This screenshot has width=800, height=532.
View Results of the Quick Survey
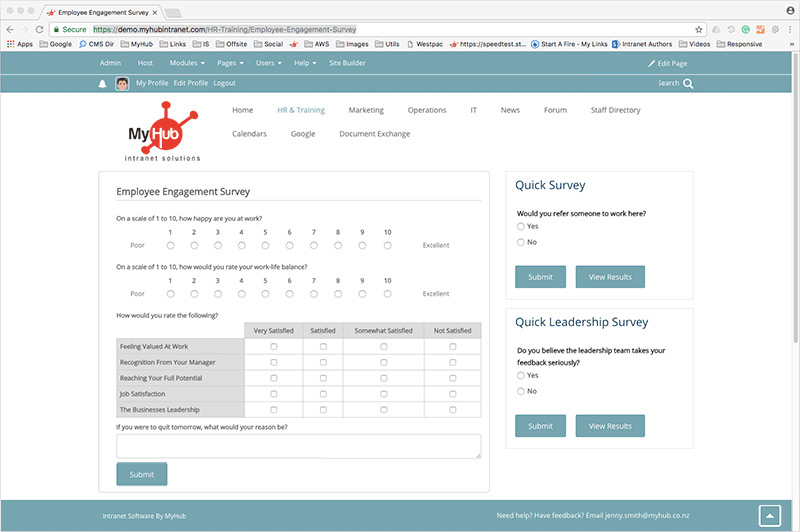pyautogui.click(x=610, y=277)
